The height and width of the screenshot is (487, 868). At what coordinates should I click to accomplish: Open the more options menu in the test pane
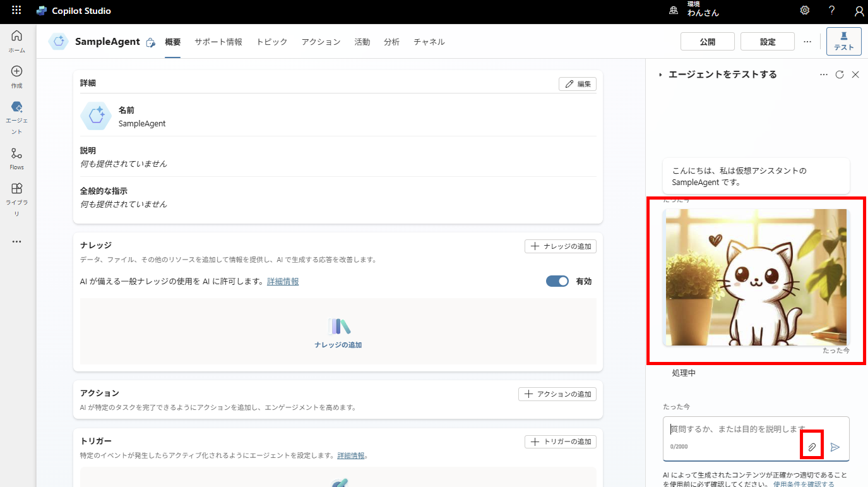click(x=823, y=74)
